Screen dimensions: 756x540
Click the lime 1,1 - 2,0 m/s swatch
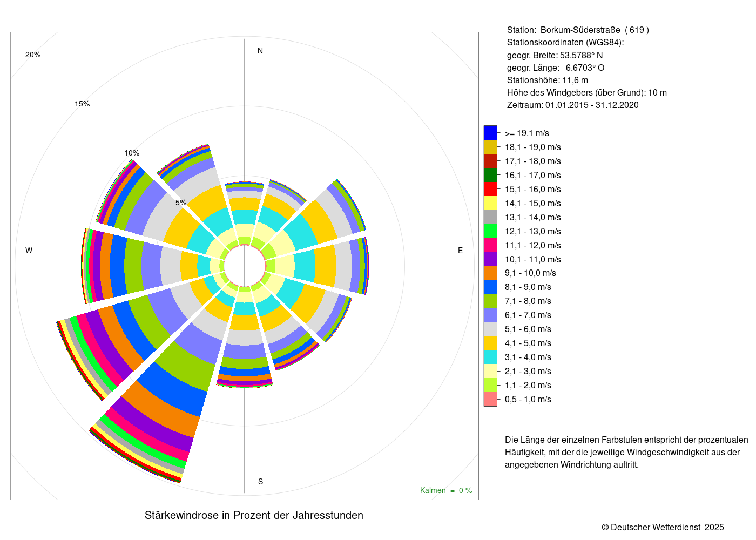pos(490,385)
